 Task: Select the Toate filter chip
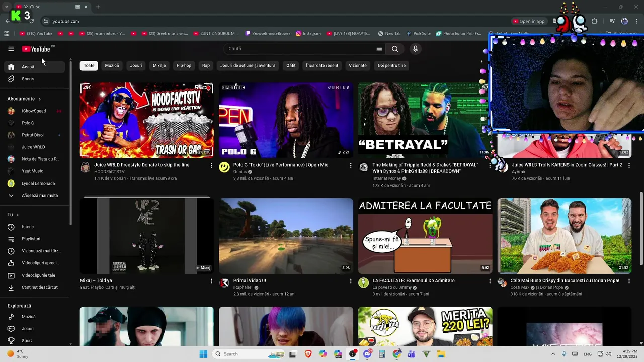pyautogui.click(x=89, y=65)
